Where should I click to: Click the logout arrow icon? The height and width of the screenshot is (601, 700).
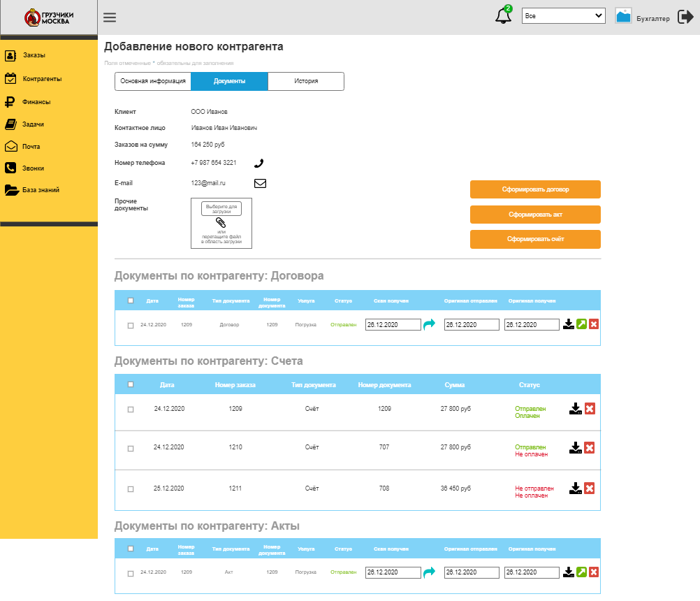[x=685, y=17]
